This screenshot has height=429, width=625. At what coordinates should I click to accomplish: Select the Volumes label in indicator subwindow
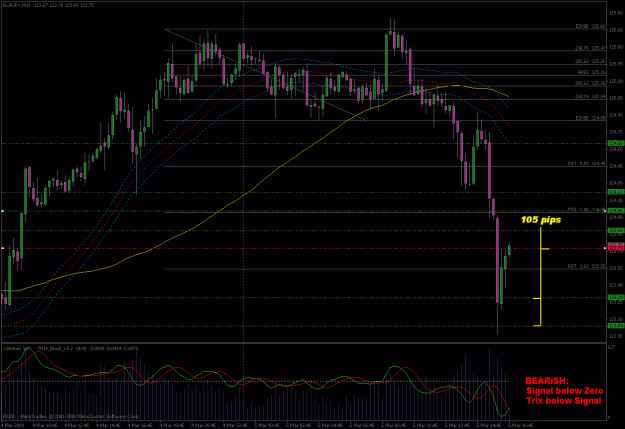click(16, 348)
